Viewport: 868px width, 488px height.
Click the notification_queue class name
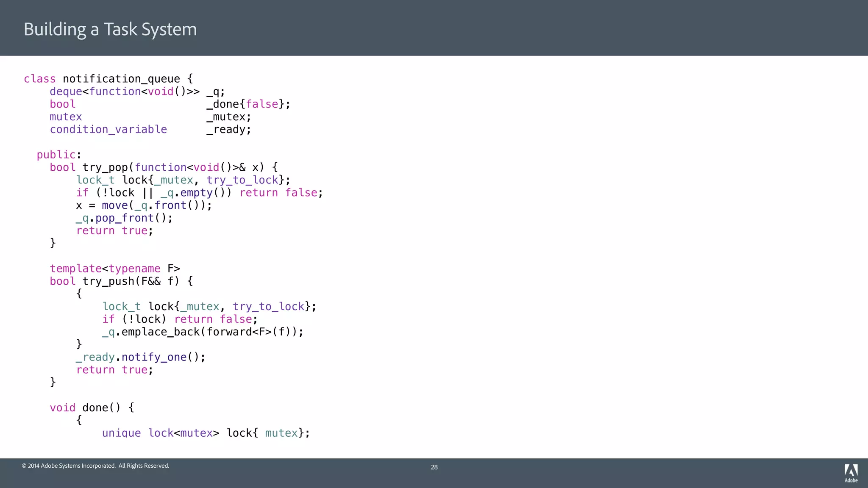(x=121, y=79)
